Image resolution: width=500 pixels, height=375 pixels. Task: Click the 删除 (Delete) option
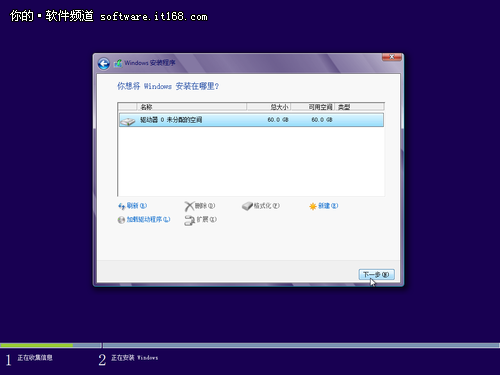[x=205, y=206]
